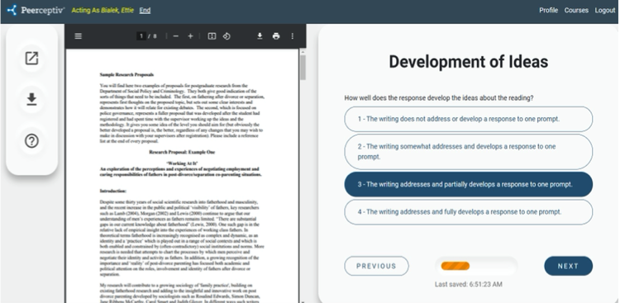Zoom in on the PDF
644x303 pixels.
[x=190, y=36]
